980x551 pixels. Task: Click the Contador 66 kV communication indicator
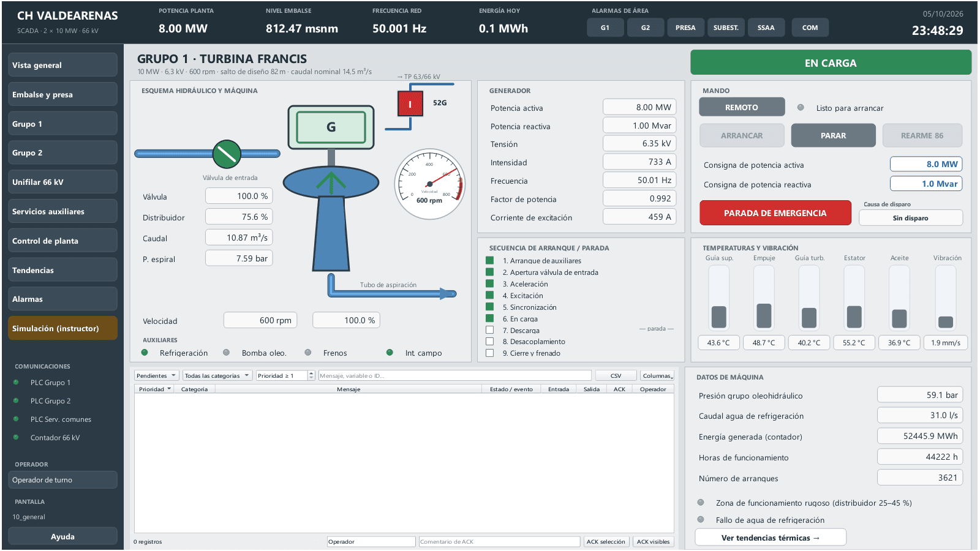coord(16,438)
